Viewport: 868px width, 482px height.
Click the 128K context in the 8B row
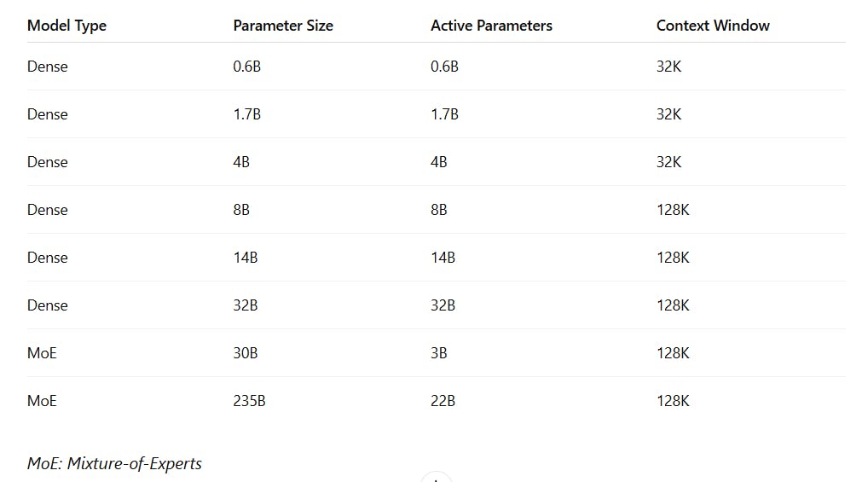click(x=673, y=209)
